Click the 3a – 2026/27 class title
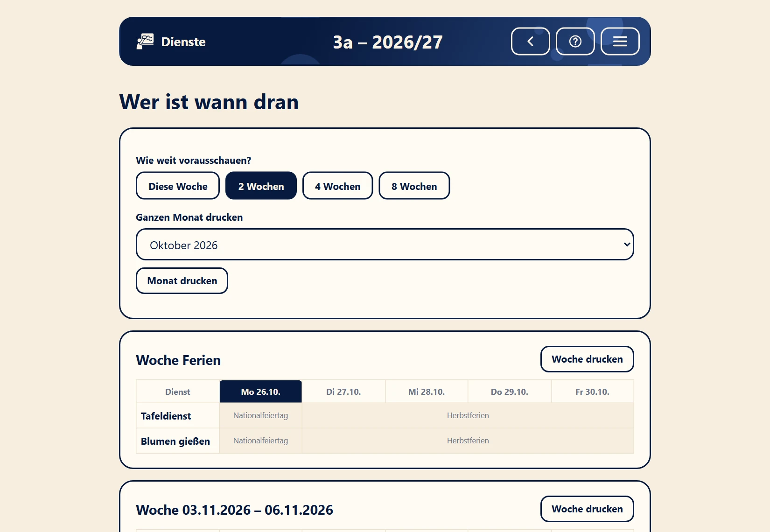This screenshot has width=770, height=532. click(388, 42)
